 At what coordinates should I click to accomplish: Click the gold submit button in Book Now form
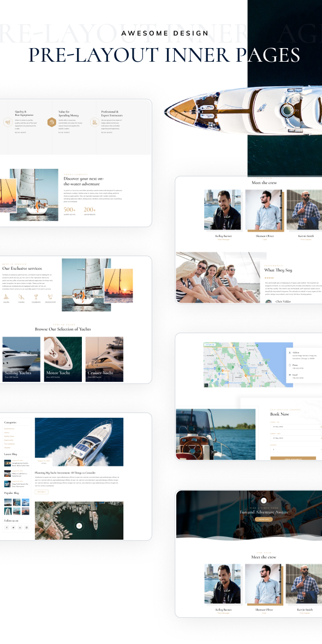click(293, 458)
